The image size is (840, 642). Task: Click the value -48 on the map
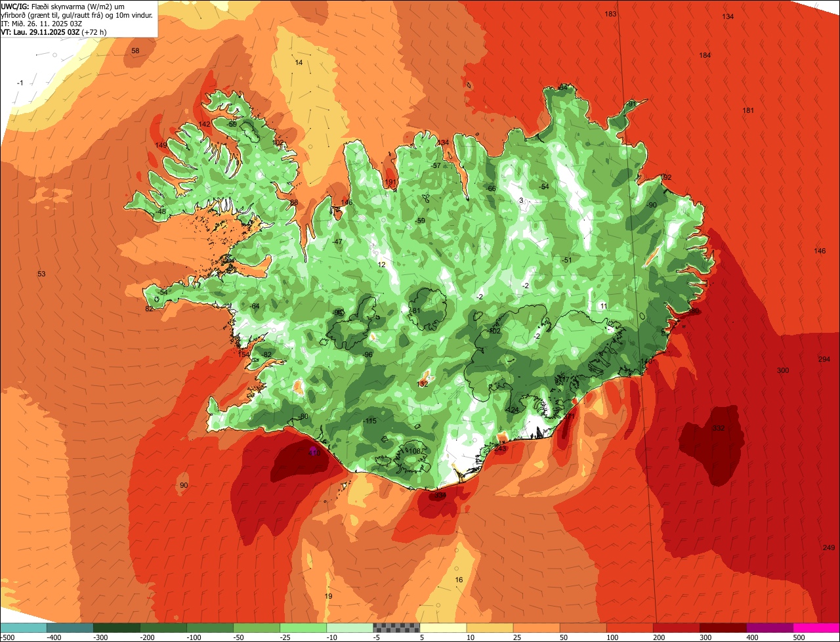[161, 211]
